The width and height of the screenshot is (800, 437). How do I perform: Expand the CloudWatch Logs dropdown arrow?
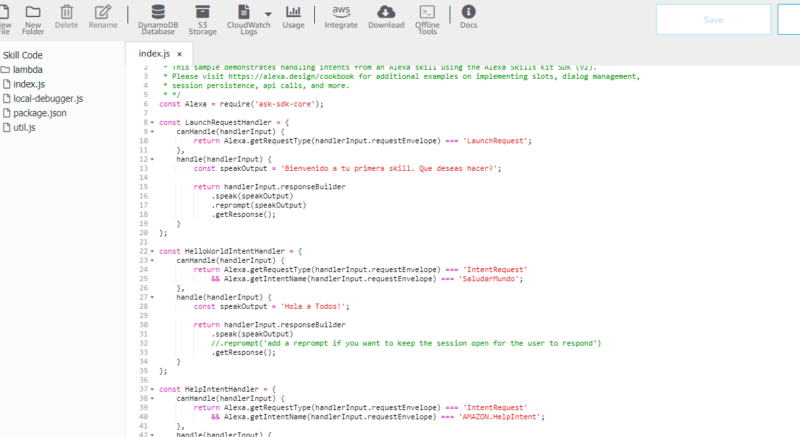268,14
